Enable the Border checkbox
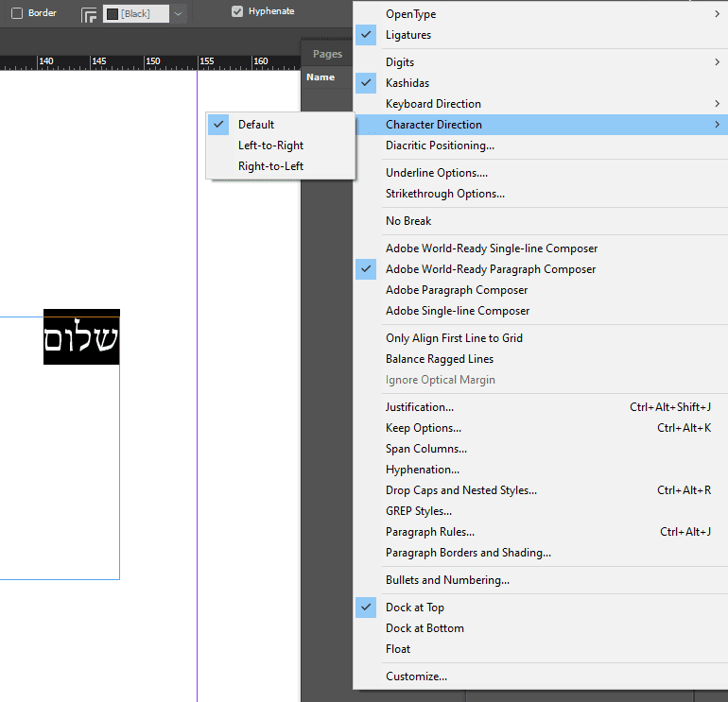 [17, 13]
